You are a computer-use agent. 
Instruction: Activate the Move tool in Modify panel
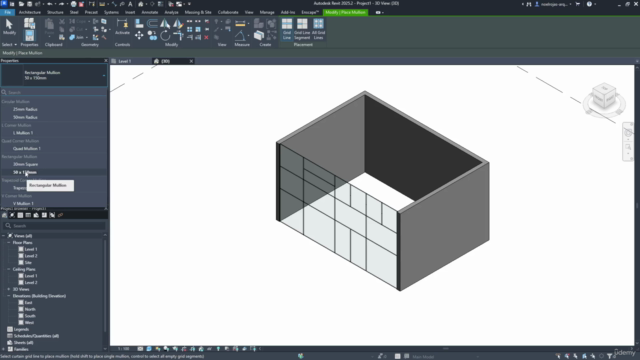tap(139, 36)
